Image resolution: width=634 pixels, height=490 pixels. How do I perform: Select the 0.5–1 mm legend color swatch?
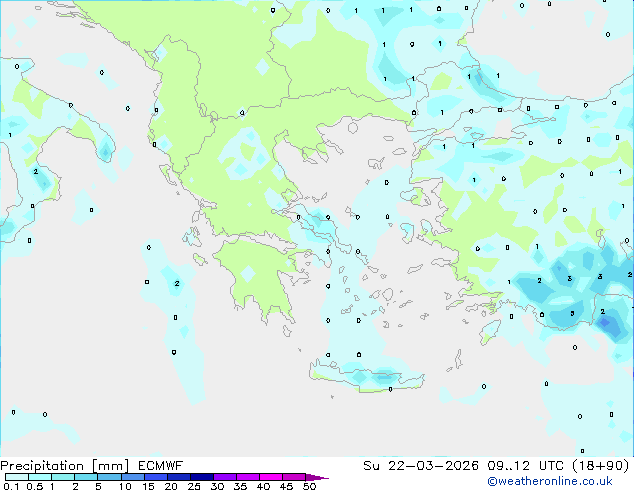click(x=40, y=477)
